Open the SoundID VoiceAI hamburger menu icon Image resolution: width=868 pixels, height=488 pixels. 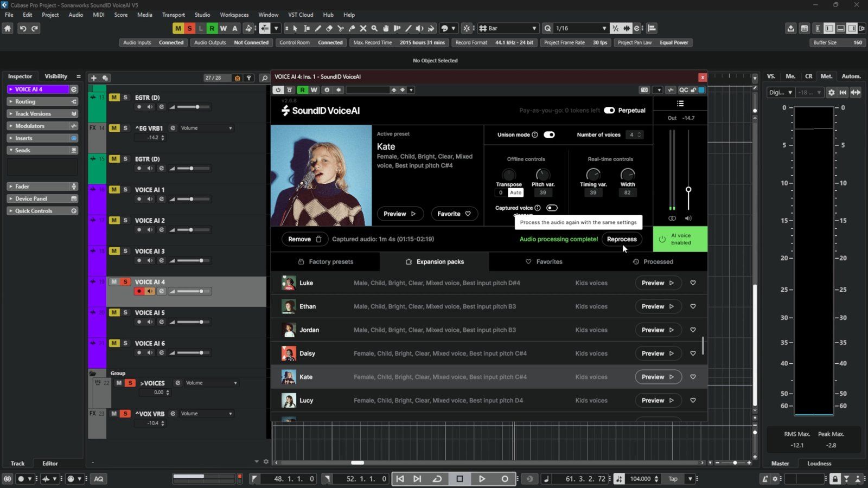pyautogui.click(x=680, y=104)
